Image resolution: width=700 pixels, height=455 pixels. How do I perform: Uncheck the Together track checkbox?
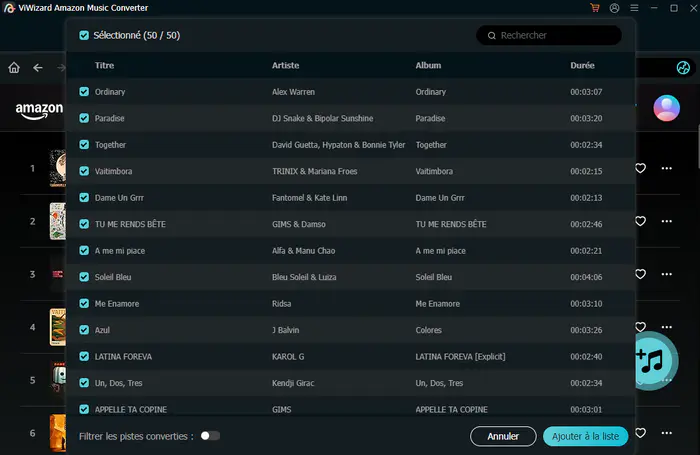[x=84, y=145]
